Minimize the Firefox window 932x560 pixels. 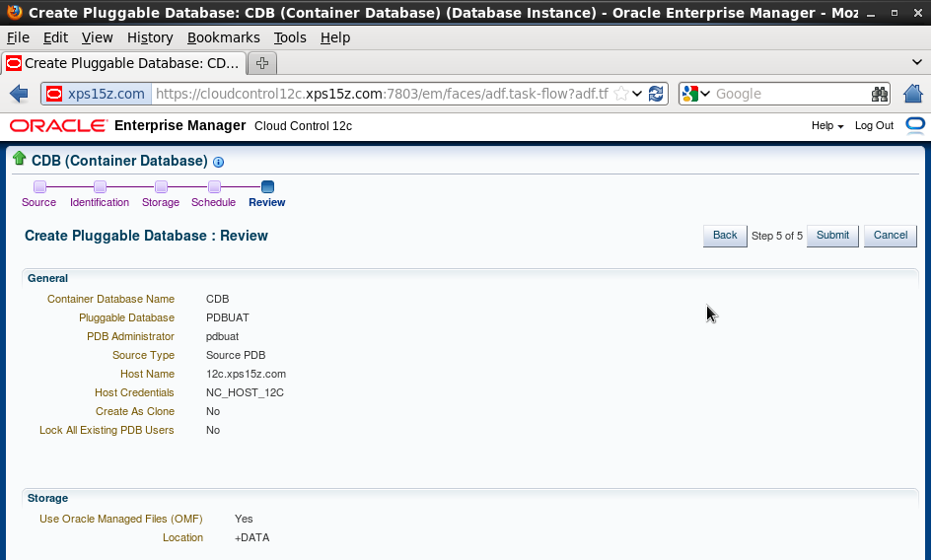pos(870,13)
